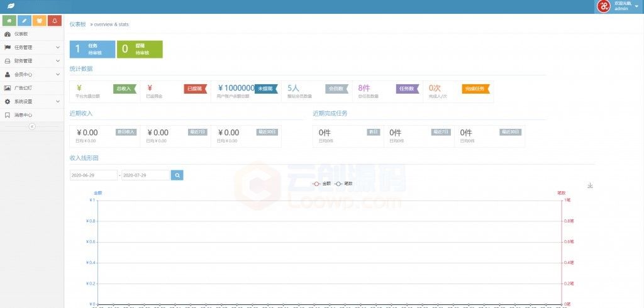
Task: Click the blue pencil shortcut button
Action: point(25,20)
